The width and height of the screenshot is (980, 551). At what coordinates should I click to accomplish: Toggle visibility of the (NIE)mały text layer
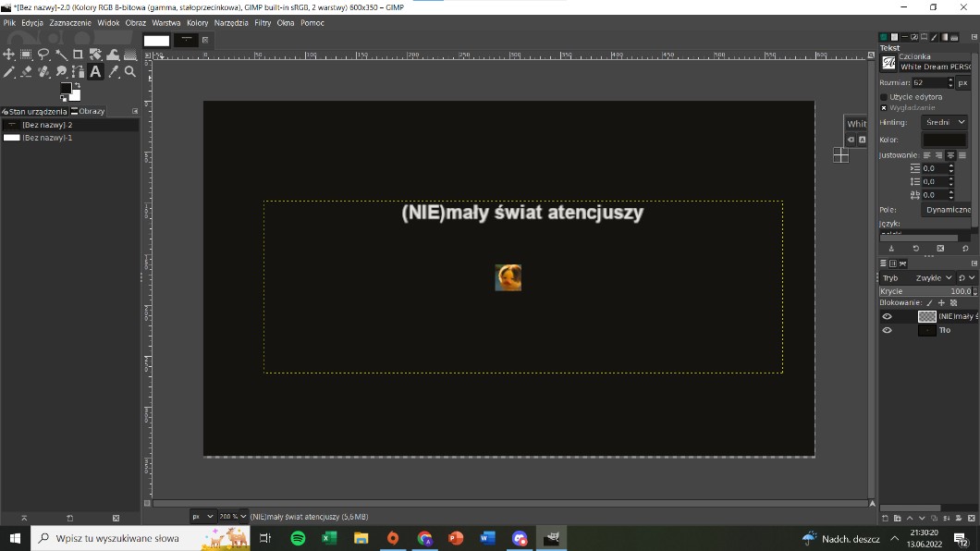(x=888, y=316)
